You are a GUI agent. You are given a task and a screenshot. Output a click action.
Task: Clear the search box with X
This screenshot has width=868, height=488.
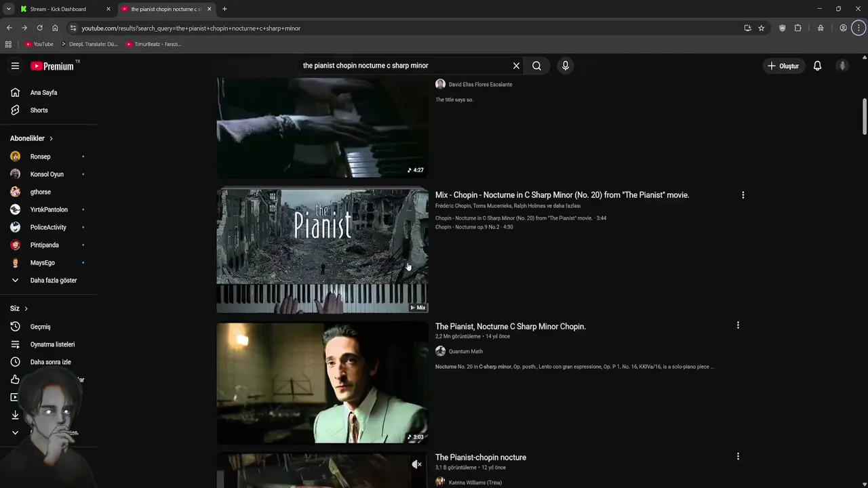[x=516, y=66]
